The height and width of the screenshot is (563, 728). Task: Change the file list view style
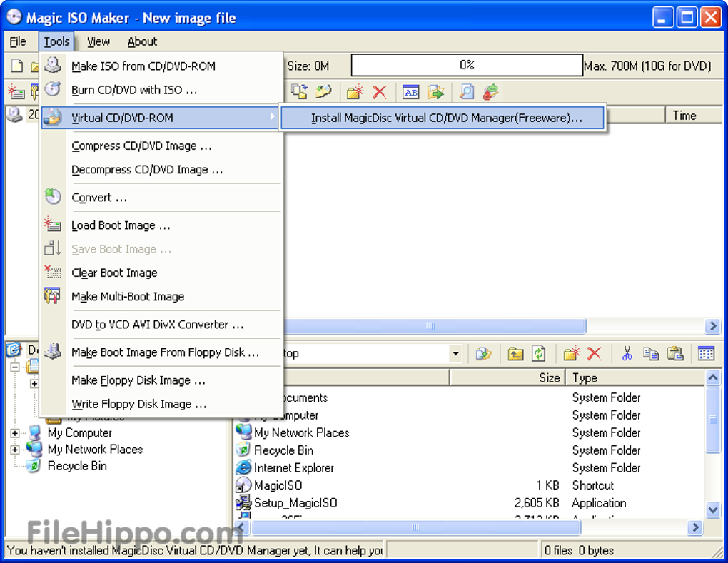pos(706,354)
